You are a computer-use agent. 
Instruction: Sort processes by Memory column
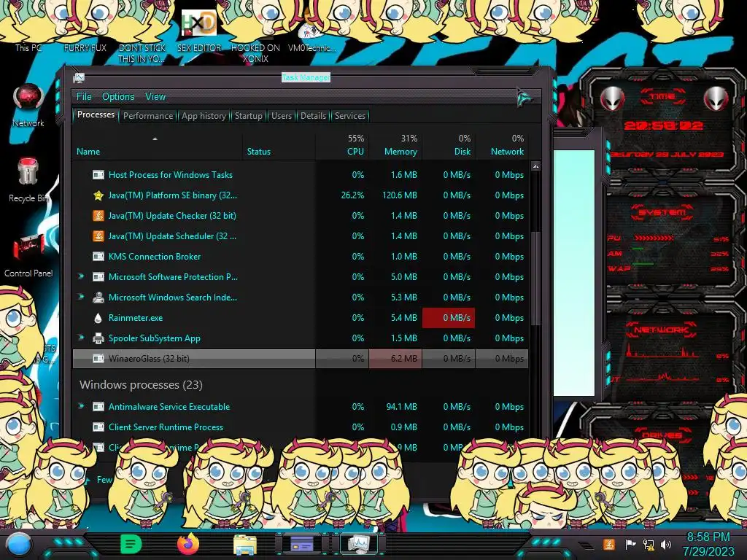[x=395, y=146]
